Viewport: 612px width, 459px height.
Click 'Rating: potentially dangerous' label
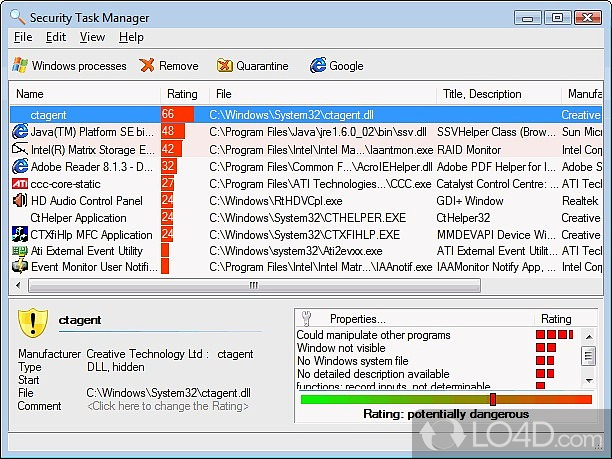[x=446, y=414]
